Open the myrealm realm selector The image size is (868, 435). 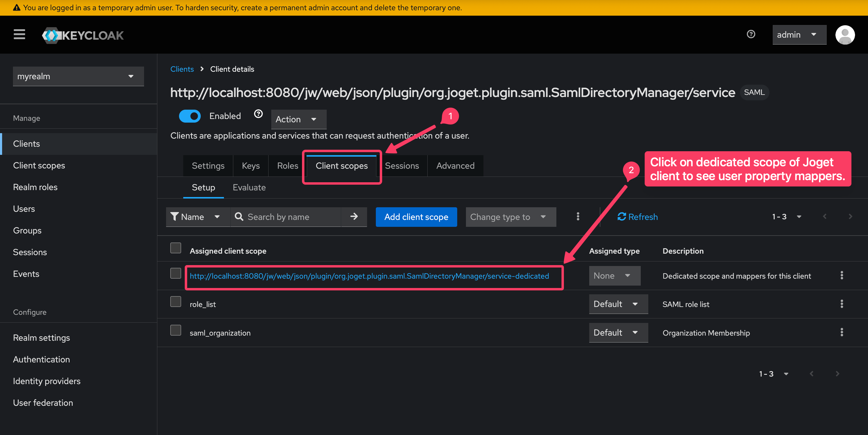click(78, 77)
